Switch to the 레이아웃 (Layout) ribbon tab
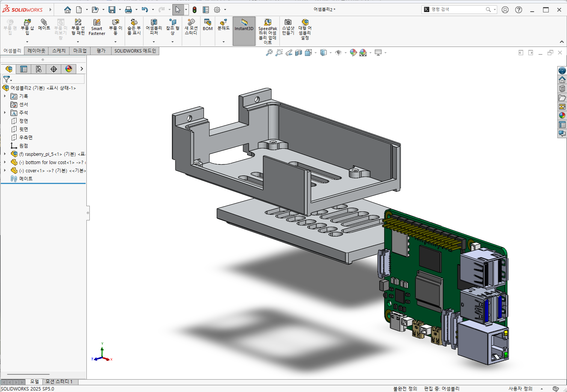This screenshot has height=392, width=567. click(x=36, y=51)
